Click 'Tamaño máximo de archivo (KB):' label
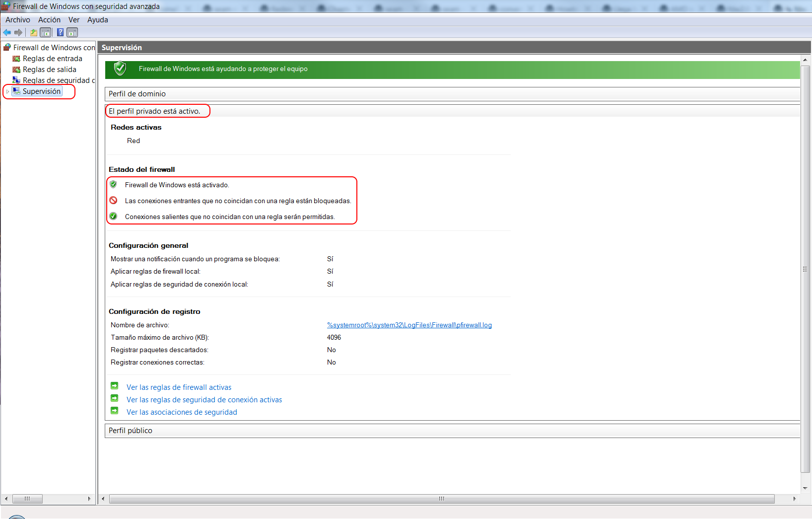The image size is (812, 519). coord(160,337)
